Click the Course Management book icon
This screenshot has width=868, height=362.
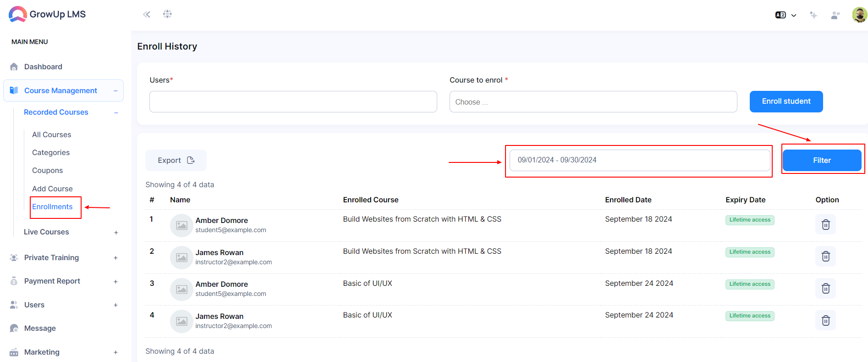[x=14, y=90]
